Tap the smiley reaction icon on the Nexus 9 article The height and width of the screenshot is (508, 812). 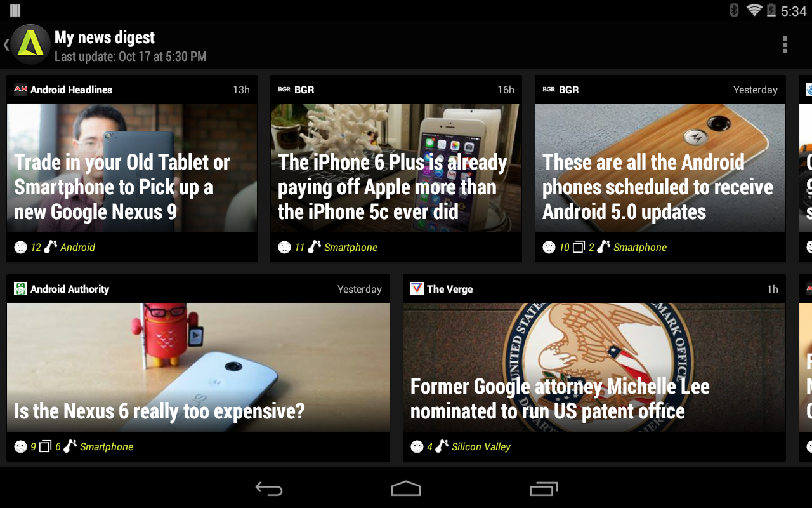coord(21,247)
